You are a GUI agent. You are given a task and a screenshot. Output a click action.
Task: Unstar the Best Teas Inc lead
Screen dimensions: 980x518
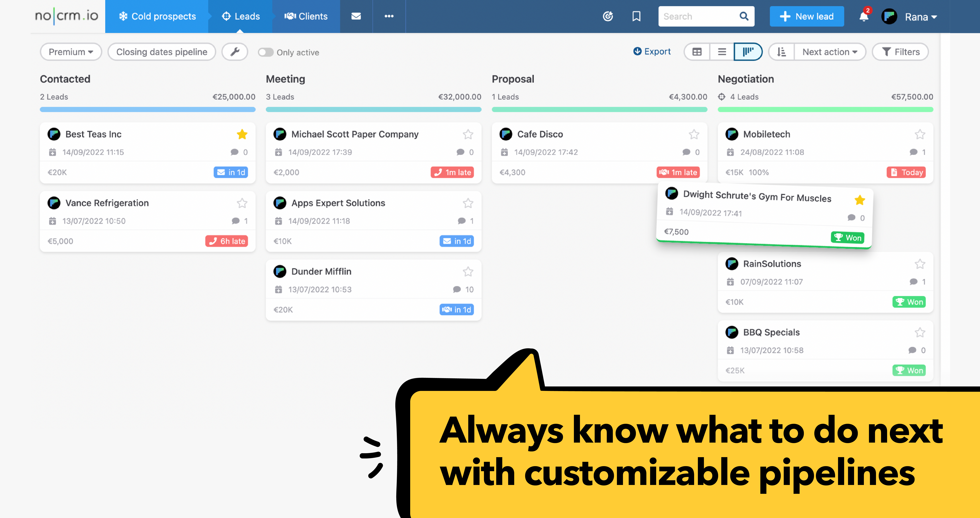[242, 134]
